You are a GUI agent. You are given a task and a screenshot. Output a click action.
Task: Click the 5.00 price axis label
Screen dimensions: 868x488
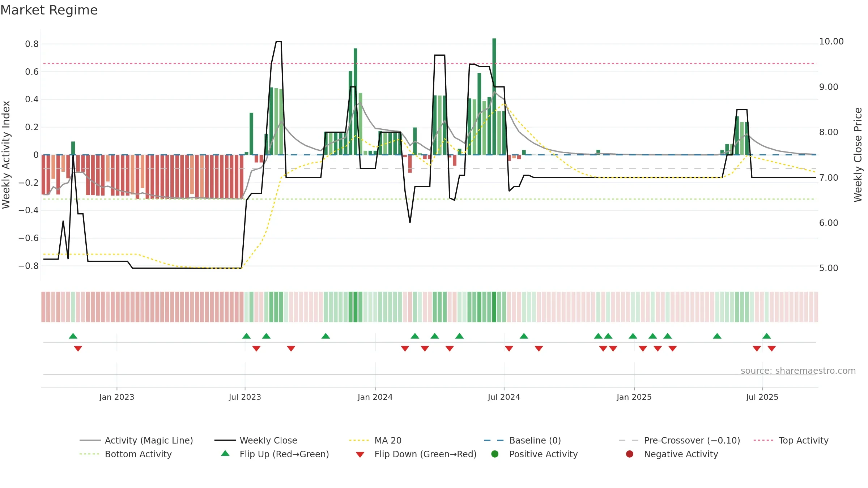[829, 268]
